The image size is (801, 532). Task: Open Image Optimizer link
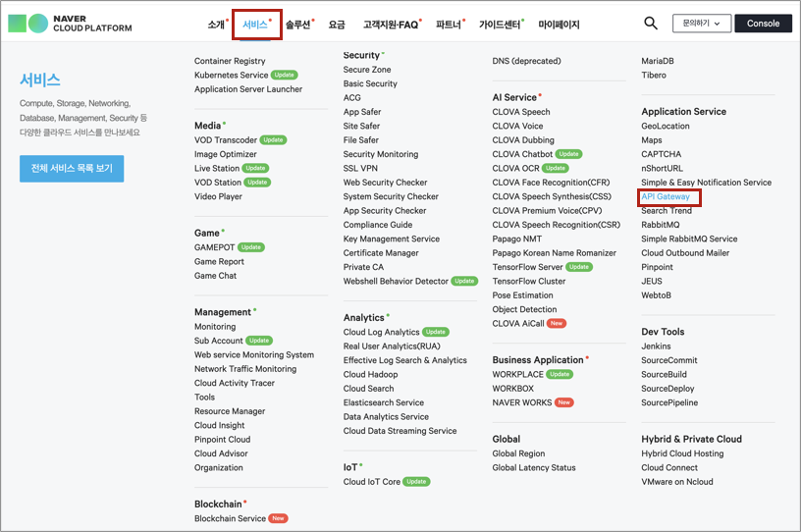point(226,154)
